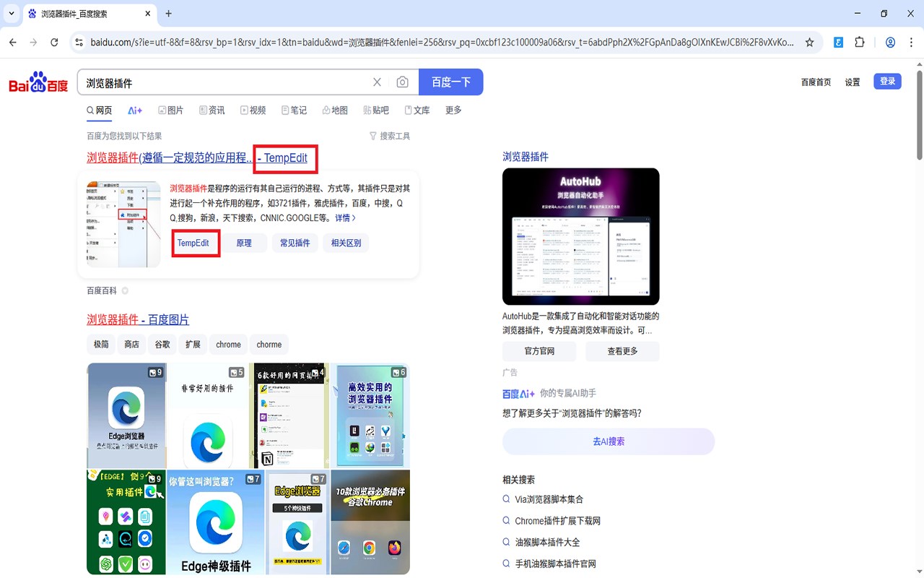The height and width of the screenshot is (578, 924).
Task: Open the AutoHub advertisement image
Action: pos(580,236)
